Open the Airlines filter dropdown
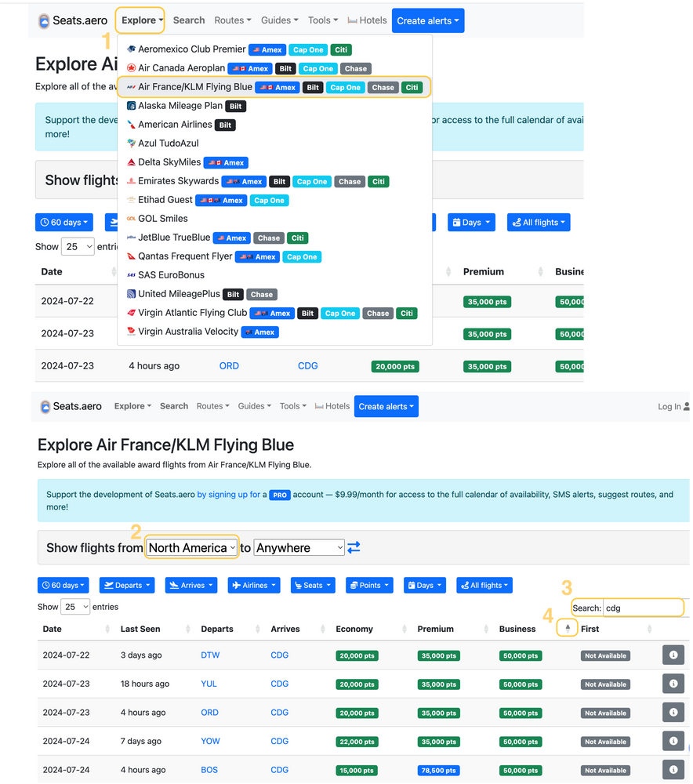Image resolution: width=693 pixels, height=784 pixels. [x=254, y=586]
